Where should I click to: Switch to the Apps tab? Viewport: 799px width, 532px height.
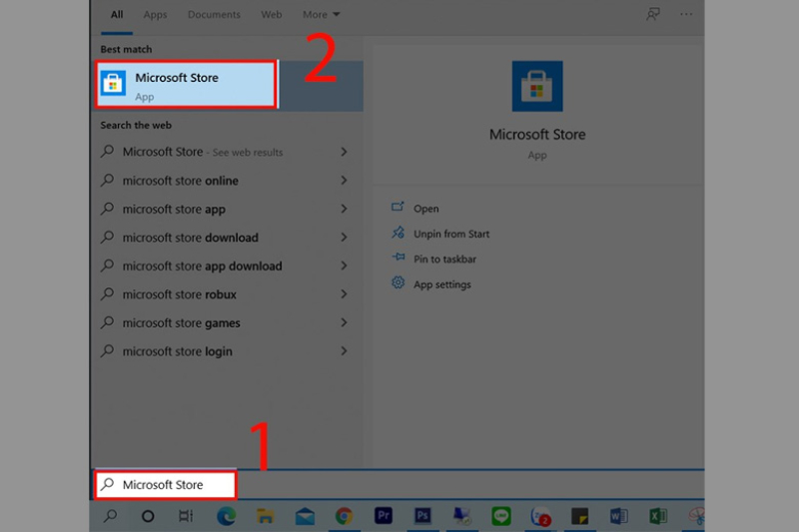pos(155,15)
